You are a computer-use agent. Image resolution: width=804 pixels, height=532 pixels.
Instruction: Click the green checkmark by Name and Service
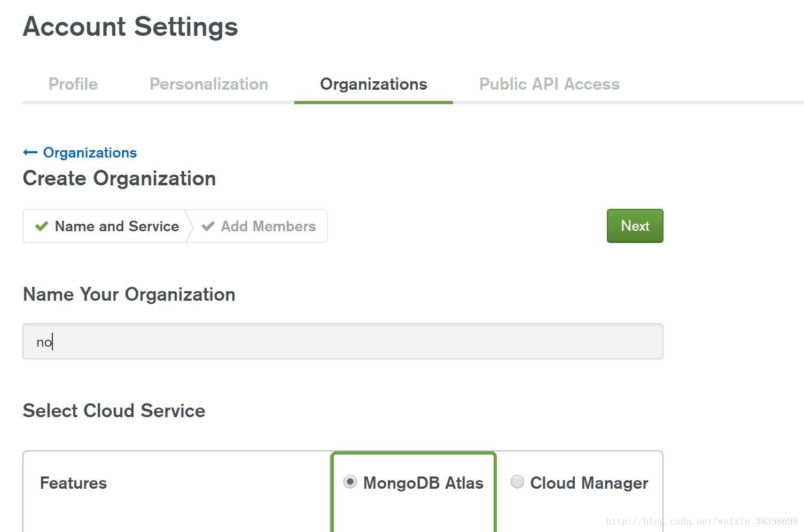(41, 226)
